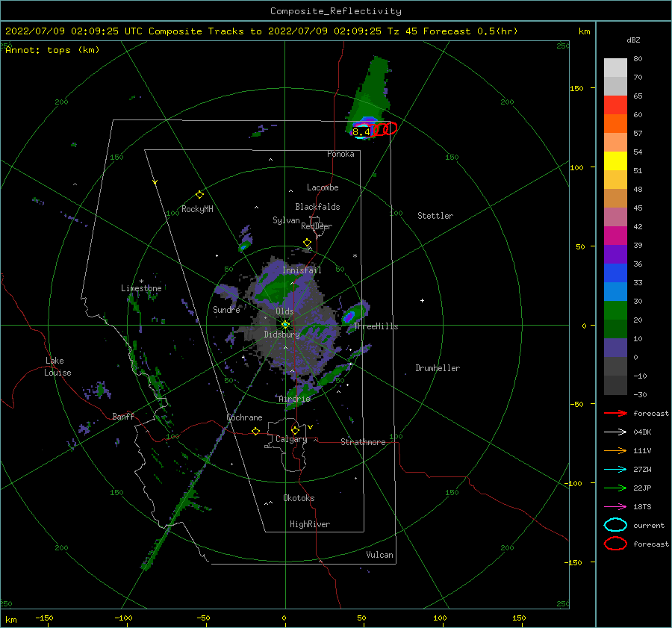Screen dimensions: 672x628
Task: Click the Limestone label
Action: click(141, 288)
